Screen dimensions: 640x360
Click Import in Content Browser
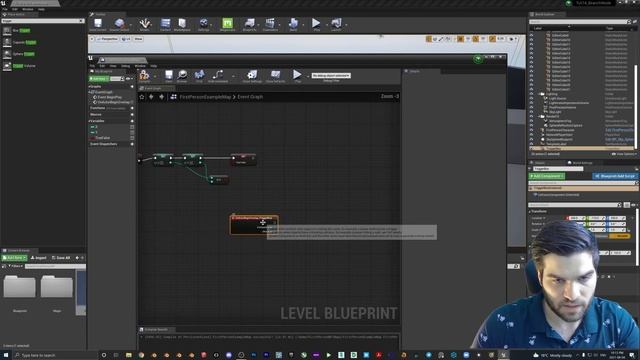tap(39, 258)
